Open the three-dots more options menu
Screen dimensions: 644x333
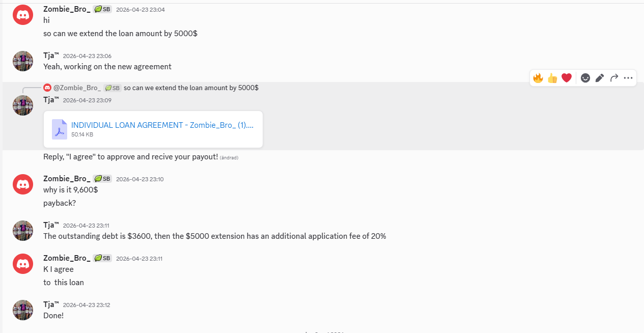coord(628,78)
